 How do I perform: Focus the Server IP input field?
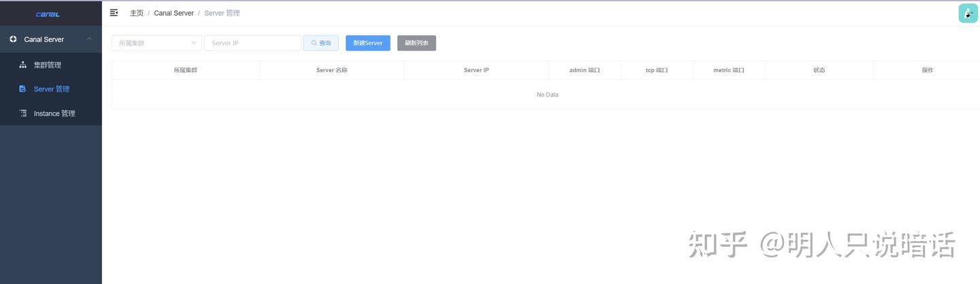[x=252, y=43]
